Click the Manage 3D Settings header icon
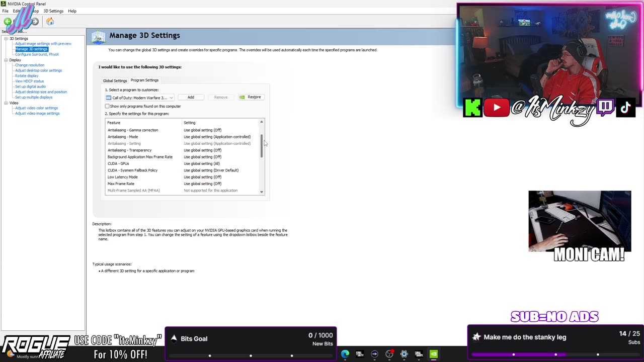 click(x=99, y=37)
